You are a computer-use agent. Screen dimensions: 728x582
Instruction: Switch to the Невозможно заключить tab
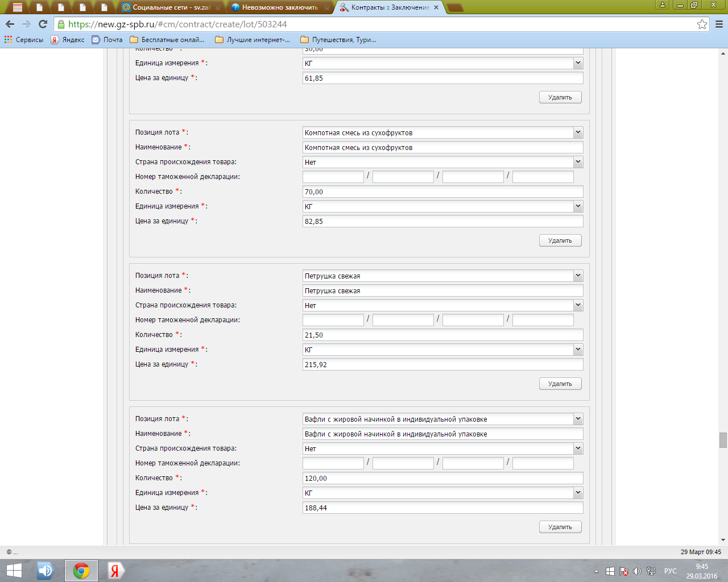(280, 7)
